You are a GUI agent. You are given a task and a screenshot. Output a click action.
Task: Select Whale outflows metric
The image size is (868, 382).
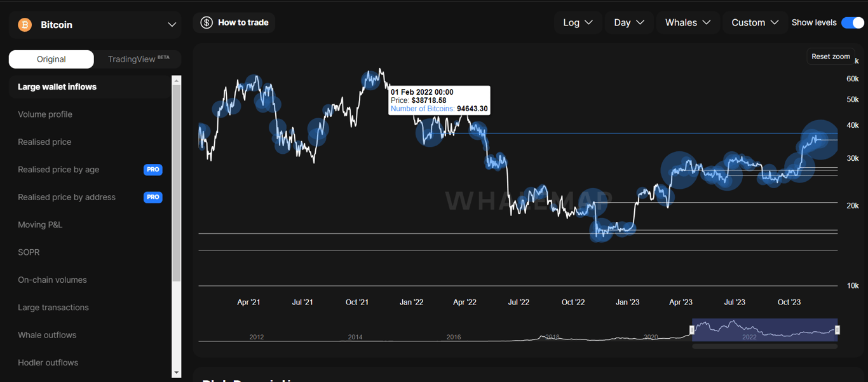click(x=47, y=335)
